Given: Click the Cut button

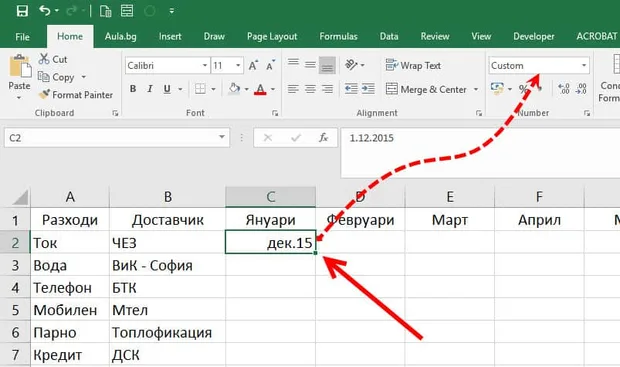Looking at the screenshot, I should (x=53, y=59).
